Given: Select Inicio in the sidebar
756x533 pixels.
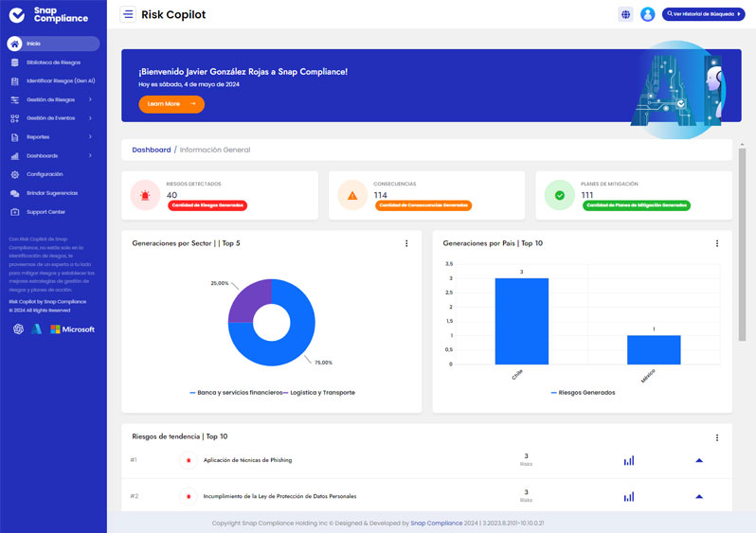Looking at the screenshot, I should pyautogui.click(x=53, y=44).
